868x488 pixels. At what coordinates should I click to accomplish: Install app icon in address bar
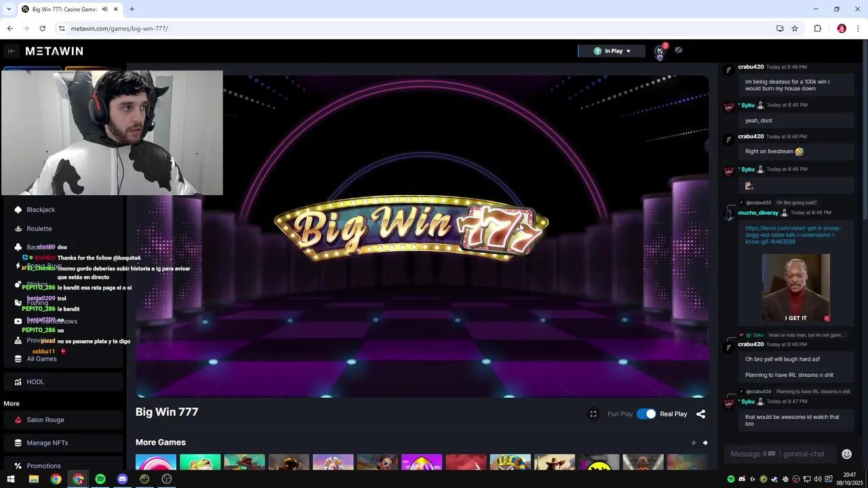(x=780, y=28)
